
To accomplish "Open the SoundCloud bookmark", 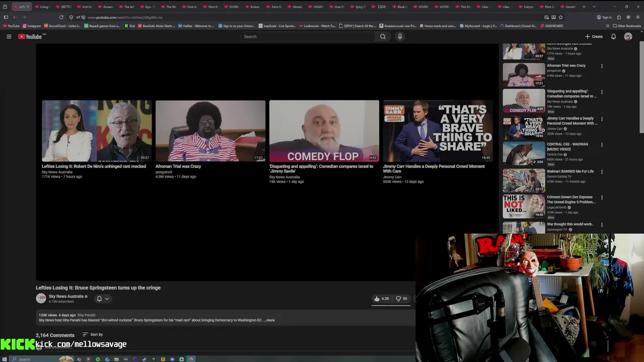I will 63,26.
